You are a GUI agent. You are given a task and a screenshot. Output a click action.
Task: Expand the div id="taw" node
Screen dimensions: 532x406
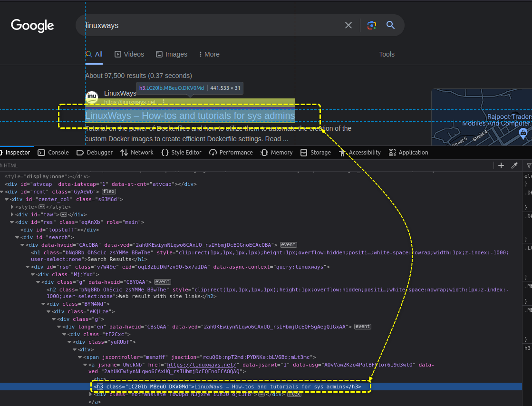tap(12, 215)
